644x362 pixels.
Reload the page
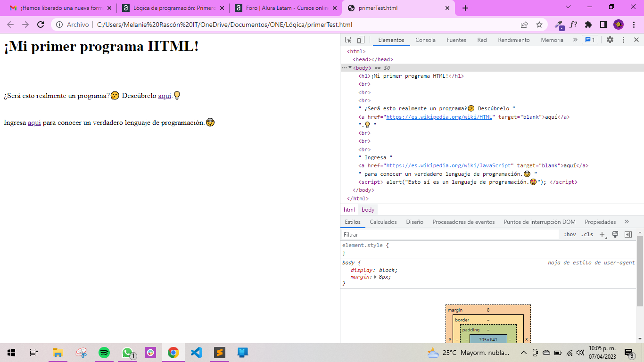click(41, 25)
